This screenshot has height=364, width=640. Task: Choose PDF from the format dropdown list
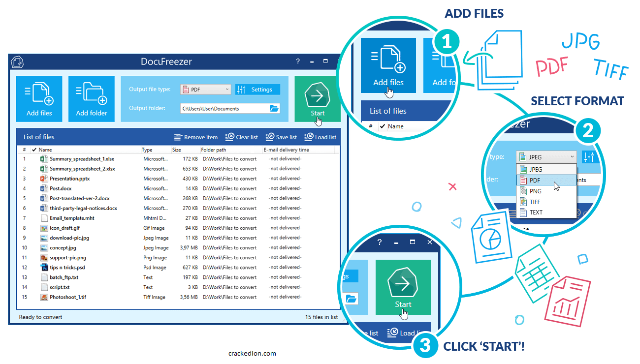pos(546,180)
